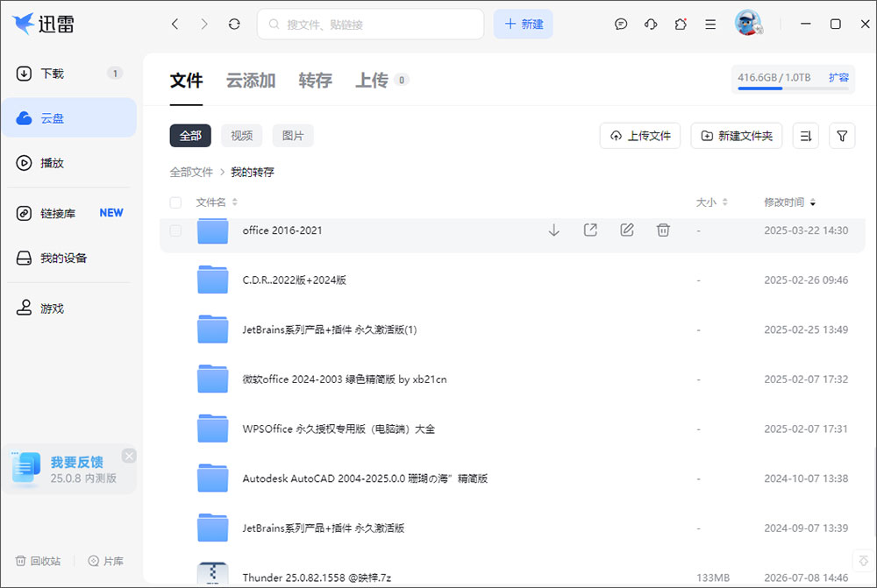
Task: Open the 回收站 recycle bin
Action: pyautogui.click(x=38, y=561)
